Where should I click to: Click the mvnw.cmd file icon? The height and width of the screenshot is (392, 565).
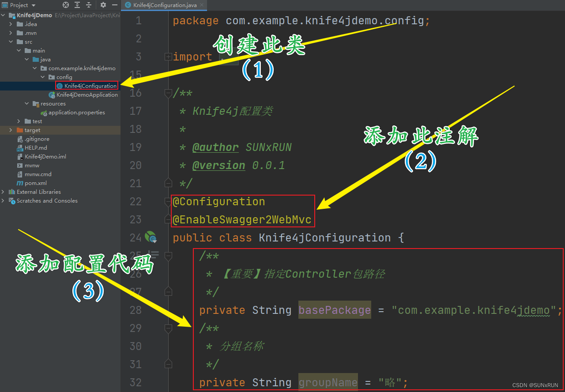(x=20, y=174)
